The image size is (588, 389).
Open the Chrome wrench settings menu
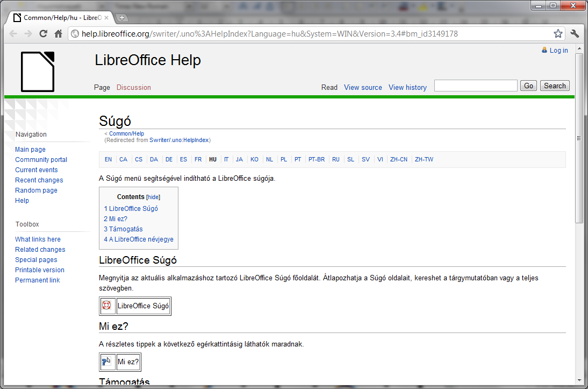[x=575, y=34]
